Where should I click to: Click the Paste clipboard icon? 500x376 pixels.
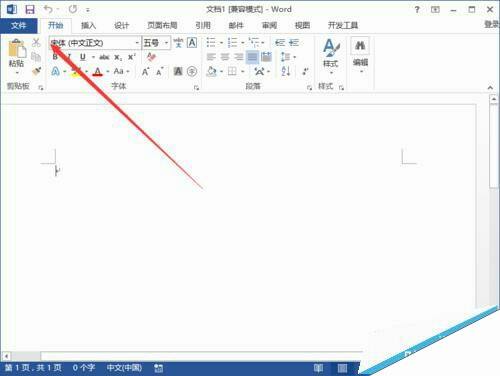17,48
